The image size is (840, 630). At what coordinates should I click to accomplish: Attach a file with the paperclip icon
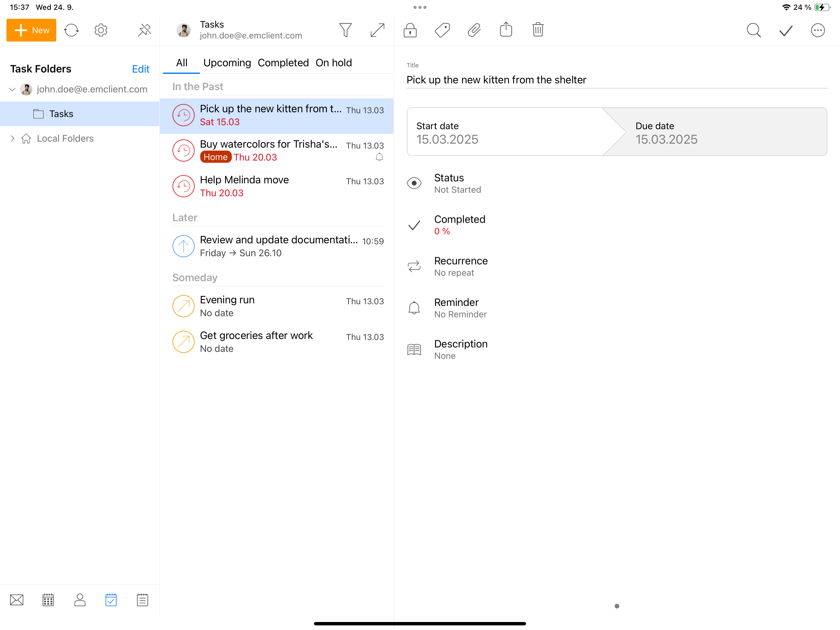(474, 30)
